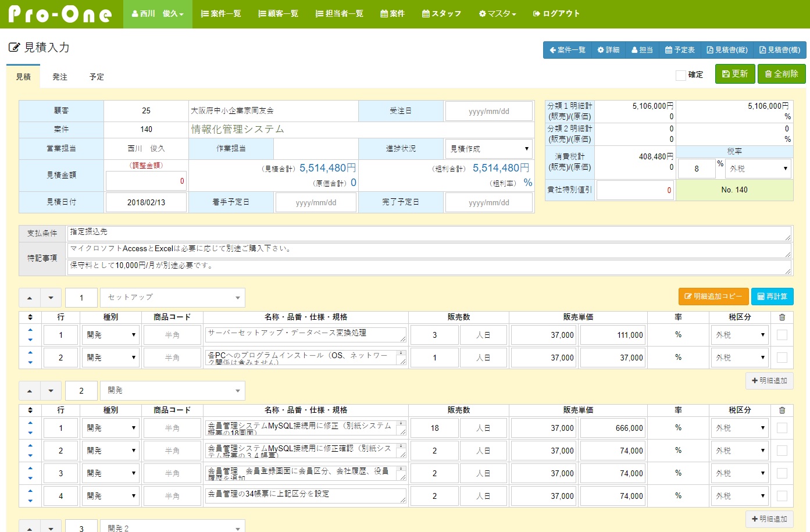Click the セットアップ group's 明細追加 button
Image resolution: width=810 pixels, height=532 pixels.
tap(769, 381)
